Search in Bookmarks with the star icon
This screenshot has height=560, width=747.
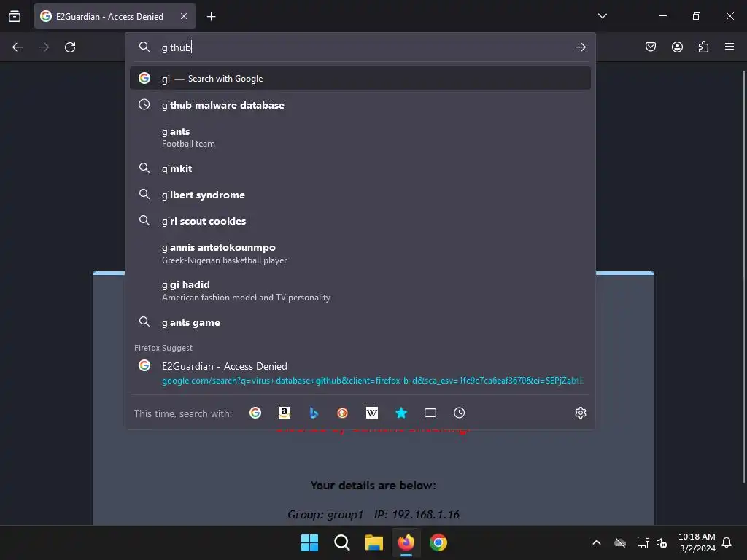coord(401,413)
